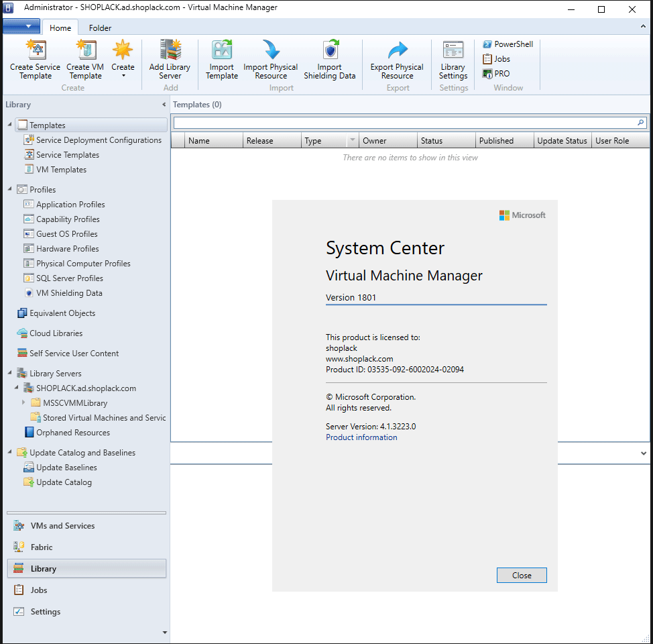653x644 pixels.
Task: Collapse the SHOPLACK.ad.shoplack.com server node
Action: pos(16,388)
